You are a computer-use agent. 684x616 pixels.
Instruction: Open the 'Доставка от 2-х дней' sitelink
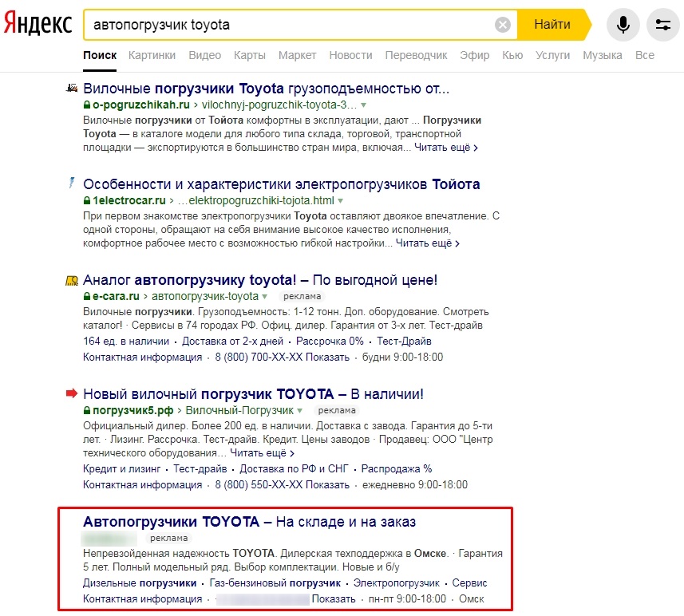coord(232,341)
